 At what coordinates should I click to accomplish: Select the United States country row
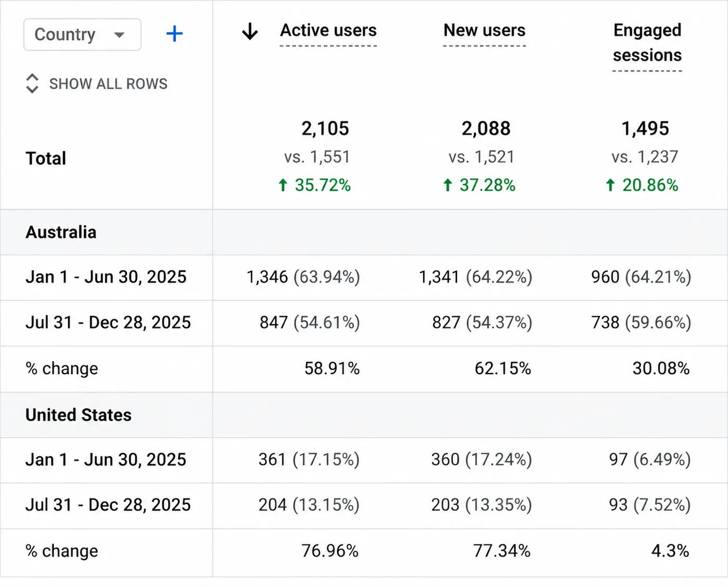364,415
